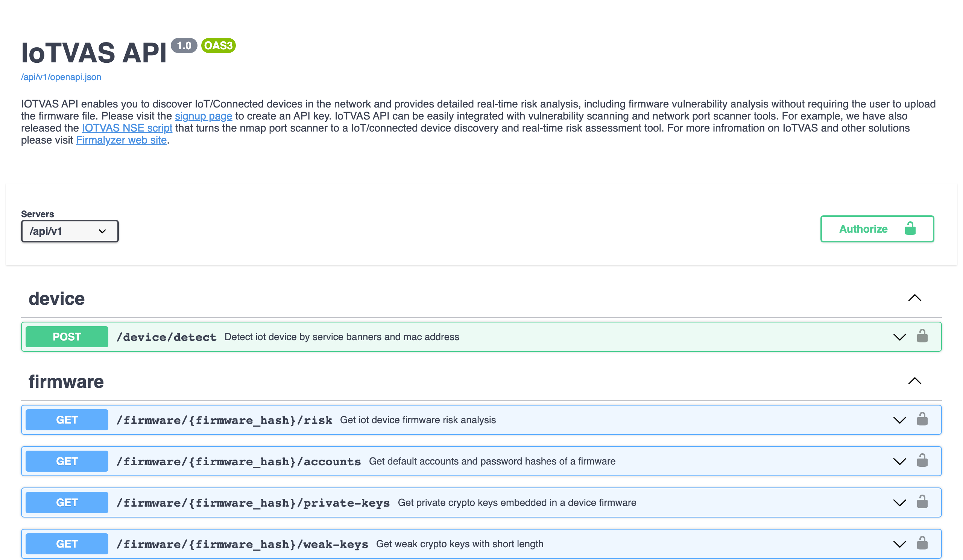Screen dimensions: 963x560
Task: Click /firmware/{firmware_hash}/weak-keys path
Action: pyautogui.click(x=242, y=544)
